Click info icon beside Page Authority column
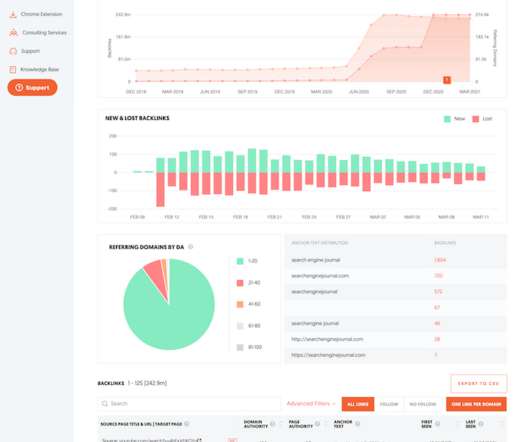This screenshot has height=442, width=531. click(317, 424)
